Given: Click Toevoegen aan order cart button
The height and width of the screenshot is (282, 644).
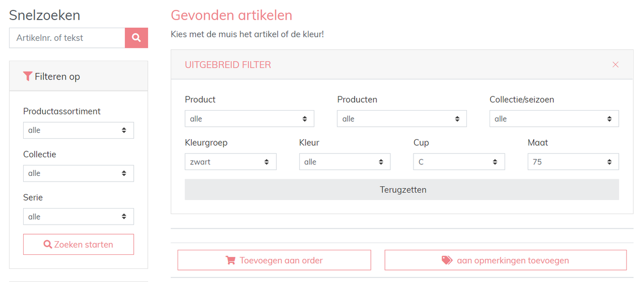Looking at the screenshot, I should [274, 260].
